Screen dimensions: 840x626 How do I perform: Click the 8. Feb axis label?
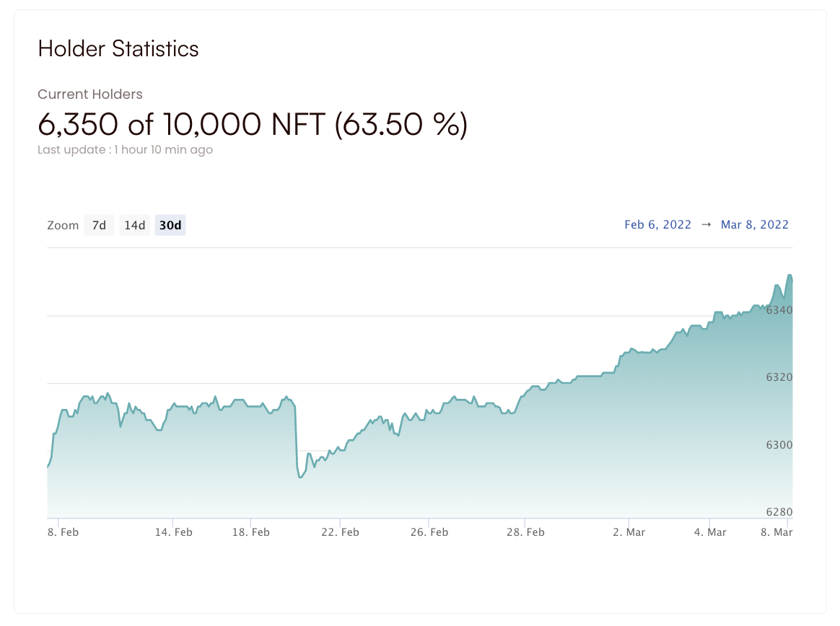pos(64,532)
